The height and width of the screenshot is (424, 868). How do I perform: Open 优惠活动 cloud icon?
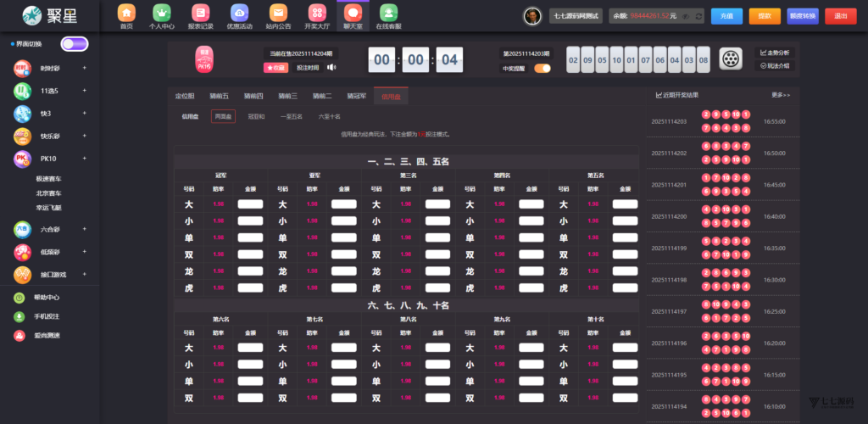coord(239,14)
